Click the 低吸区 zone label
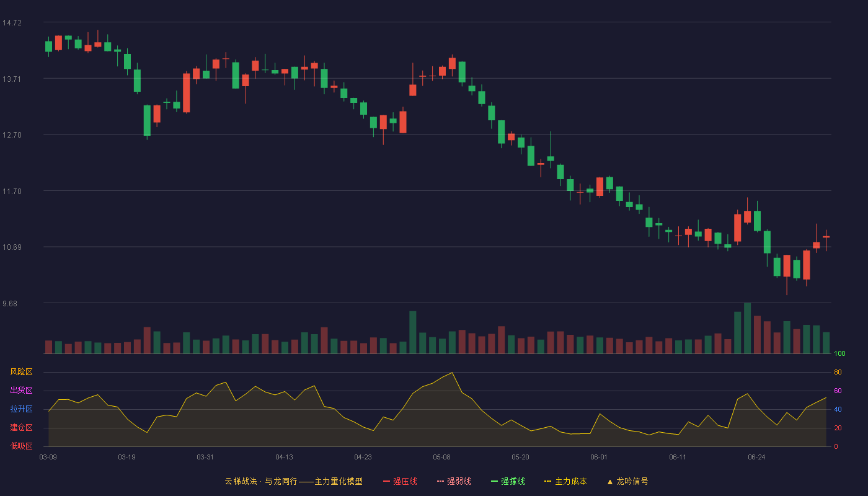Screen dimensions: 868x496 click(21, 446)
